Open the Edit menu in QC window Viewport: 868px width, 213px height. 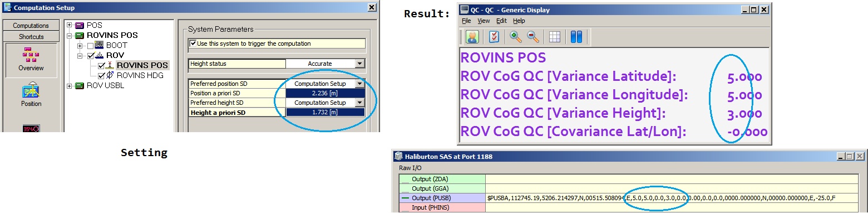(x=501, y=21)
